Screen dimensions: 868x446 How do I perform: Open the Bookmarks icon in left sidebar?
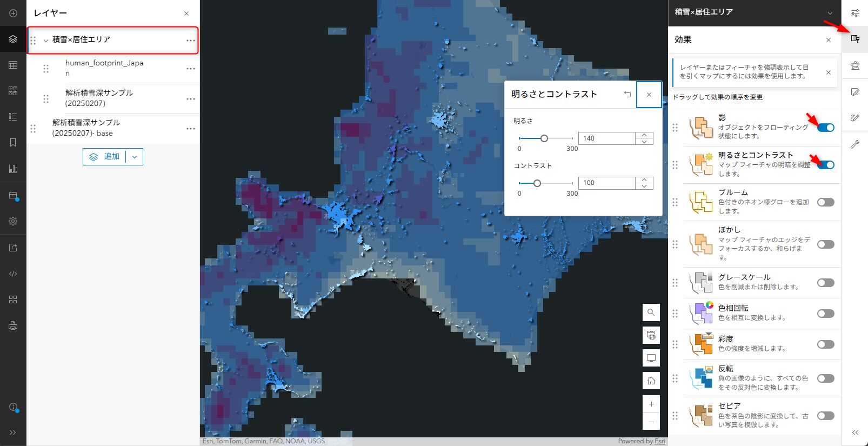tap(13, 143)
